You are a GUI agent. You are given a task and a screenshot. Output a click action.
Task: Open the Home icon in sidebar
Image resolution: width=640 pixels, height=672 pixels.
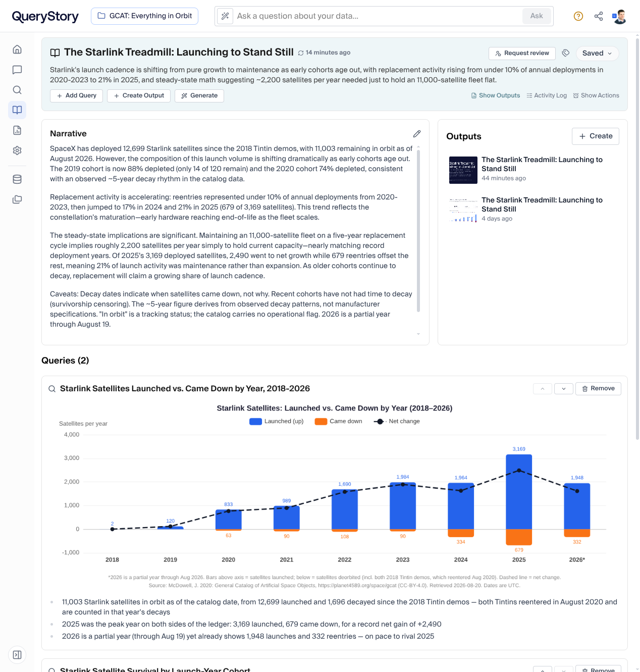[x=17, y=49]
